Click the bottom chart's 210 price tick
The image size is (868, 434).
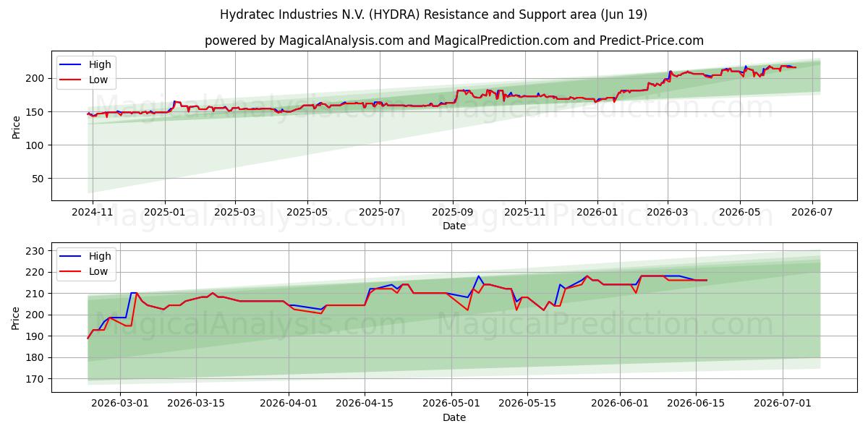[36, 294]
